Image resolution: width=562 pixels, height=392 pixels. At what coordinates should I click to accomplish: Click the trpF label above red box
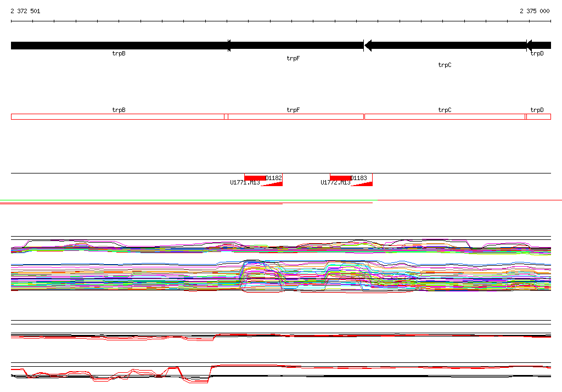click(x=293, y=110)
